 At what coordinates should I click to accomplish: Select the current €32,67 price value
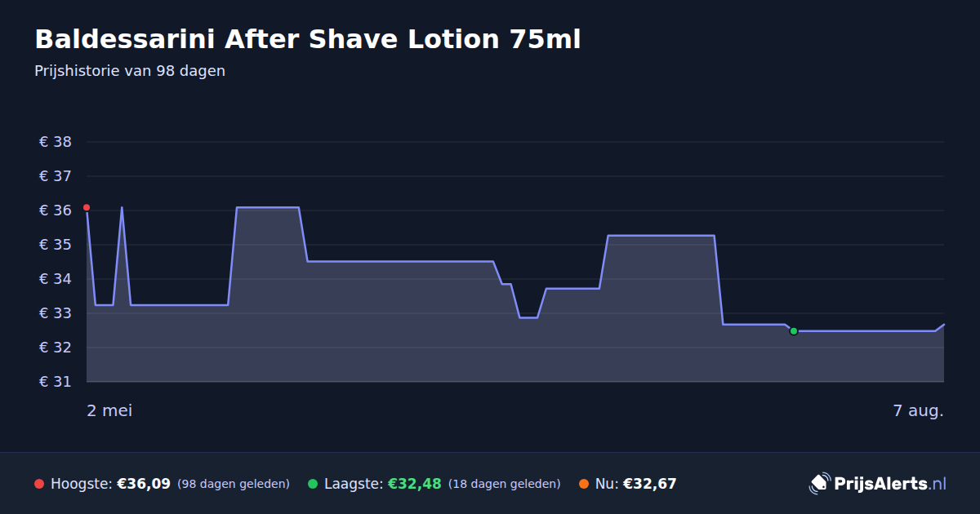(x=649, y=484)
